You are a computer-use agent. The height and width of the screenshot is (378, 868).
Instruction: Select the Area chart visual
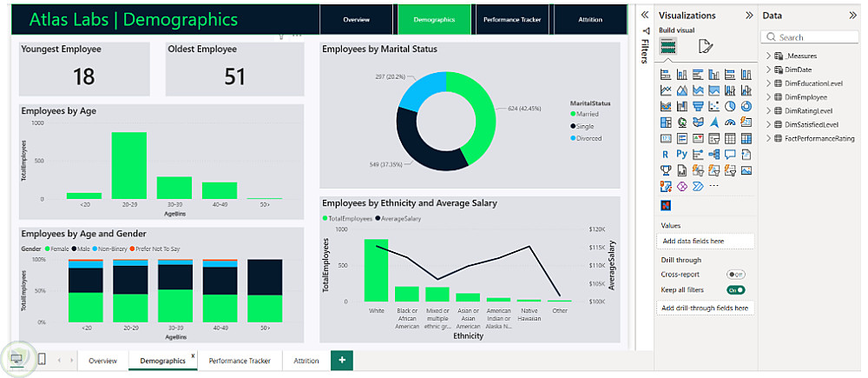[x=682, y=90]
